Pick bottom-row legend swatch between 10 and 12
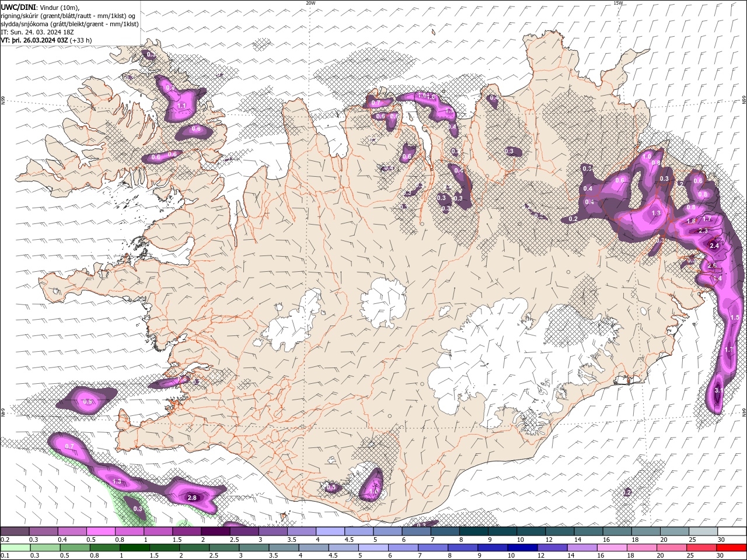747x560 pixels. click(522, 548)
